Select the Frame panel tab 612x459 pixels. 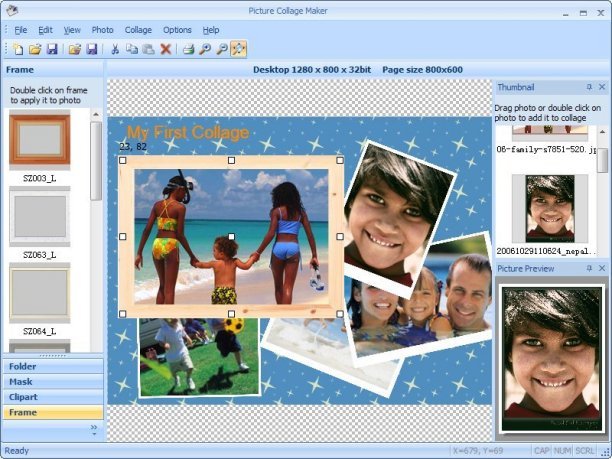coord(53,412)
